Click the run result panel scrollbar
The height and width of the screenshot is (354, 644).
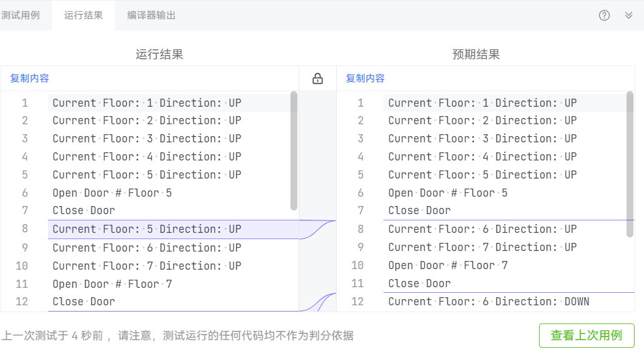294,150
